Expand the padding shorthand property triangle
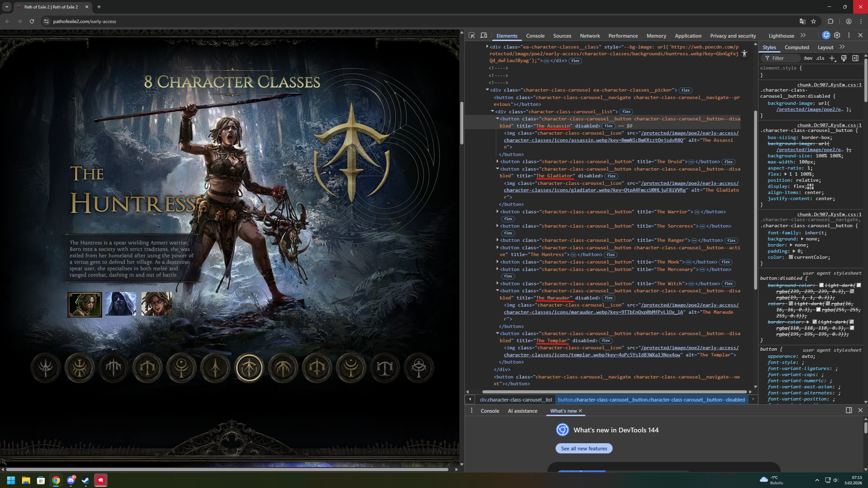 794,251
